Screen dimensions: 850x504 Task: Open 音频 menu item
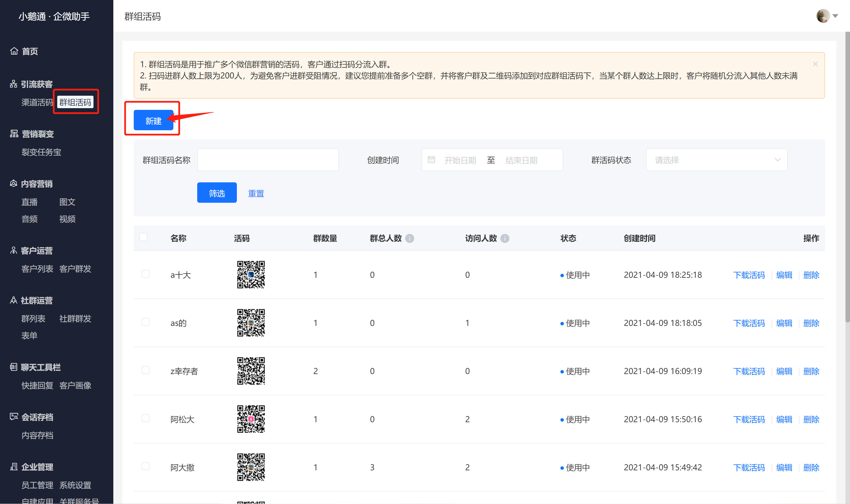click(29, 219)
